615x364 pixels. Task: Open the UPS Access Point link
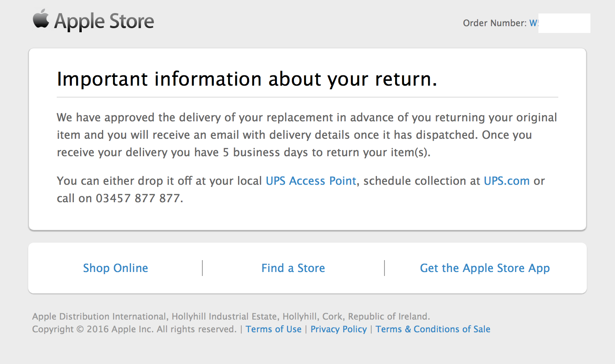tap(311, 181)
